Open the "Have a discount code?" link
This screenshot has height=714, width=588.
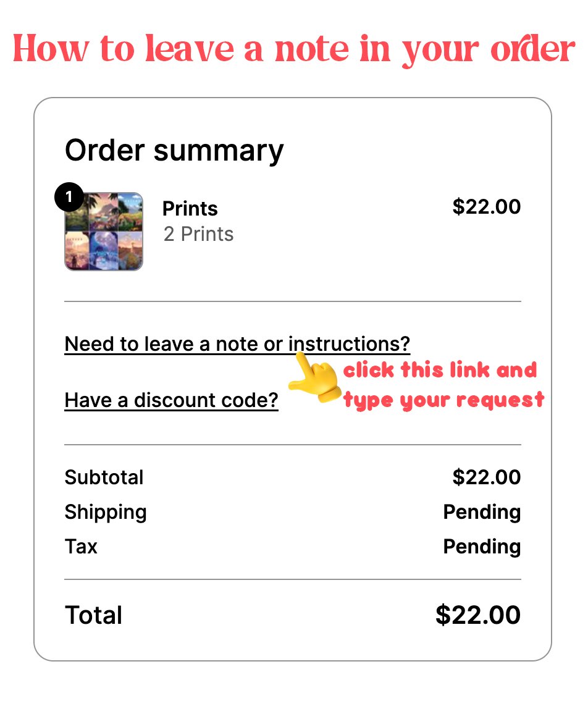[x=171, y=401]
